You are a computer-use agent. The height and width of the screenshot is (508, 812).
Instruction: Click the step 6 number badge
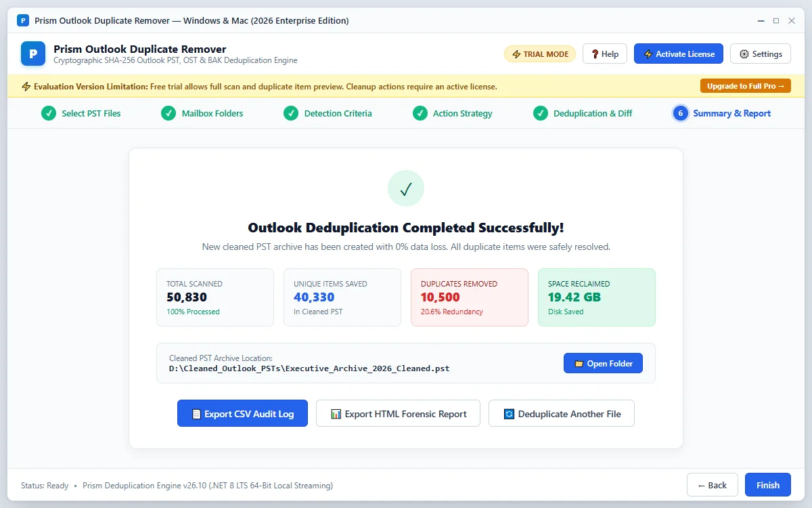[x=680, y=113]
